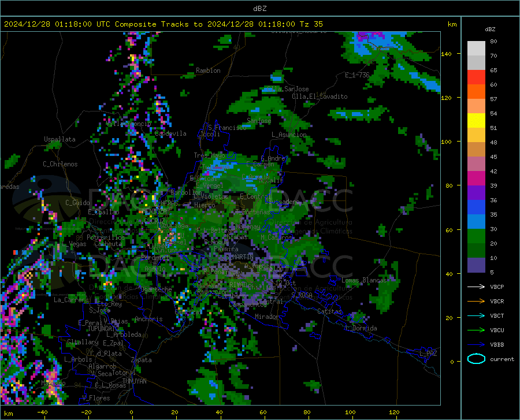
Task: Click the E_1-736 place label
Action: click(357, 75)
